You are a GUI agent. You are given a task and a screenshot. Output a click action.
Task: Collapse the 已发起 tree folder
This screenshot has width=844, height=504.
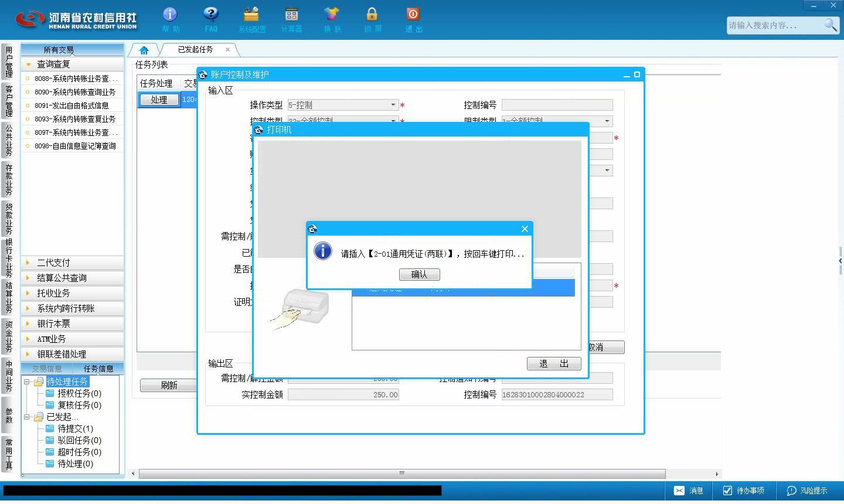[x=27, y=417]
